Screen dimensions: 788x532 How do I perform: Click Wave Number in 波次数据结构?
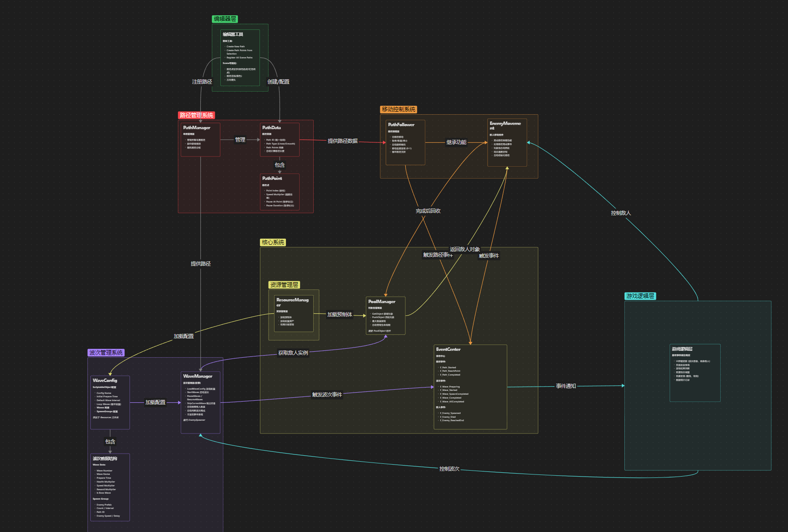[x=104, y=471]
